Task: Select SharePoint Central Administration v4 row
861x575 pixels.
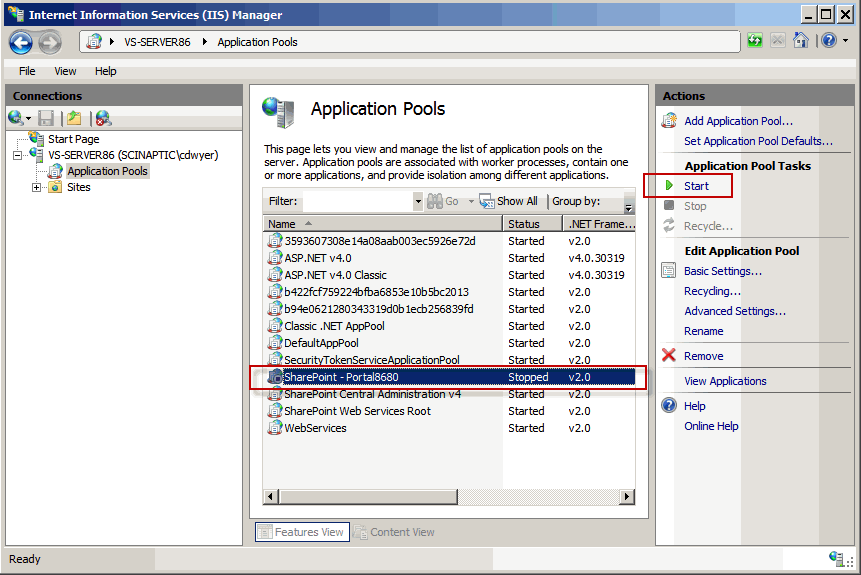Action: tap(449, 394)
